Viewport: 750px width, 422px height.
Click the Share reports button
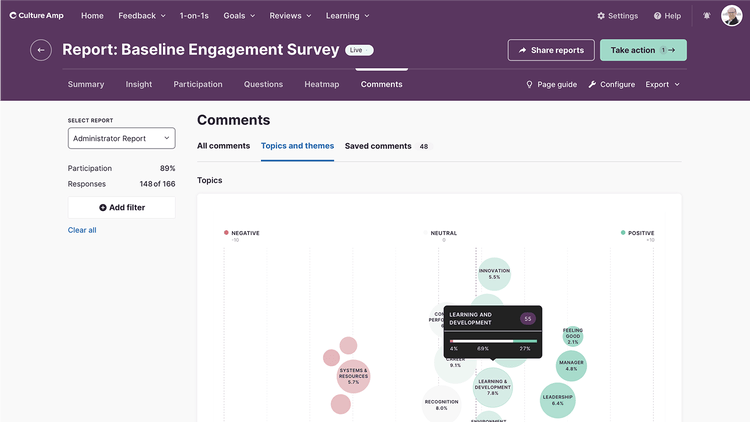(551, 50)
